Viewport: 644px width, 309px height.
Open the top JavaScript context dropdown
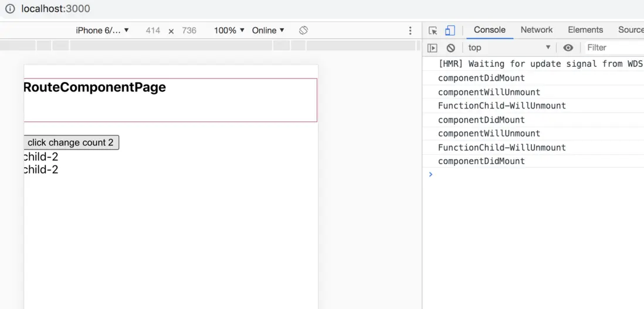click(x=509, y=47)
